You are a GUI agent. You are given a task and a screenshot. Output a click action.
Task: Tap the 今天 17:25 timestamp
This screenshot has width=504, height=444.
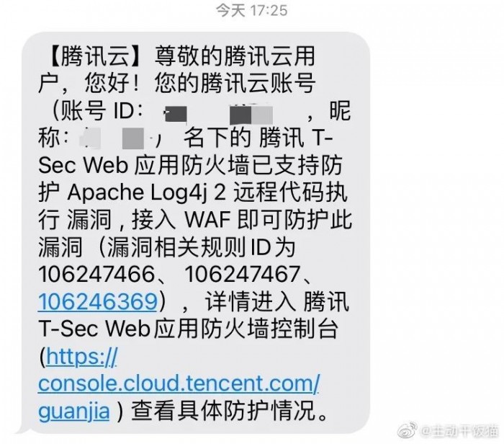tap(252, 10)
